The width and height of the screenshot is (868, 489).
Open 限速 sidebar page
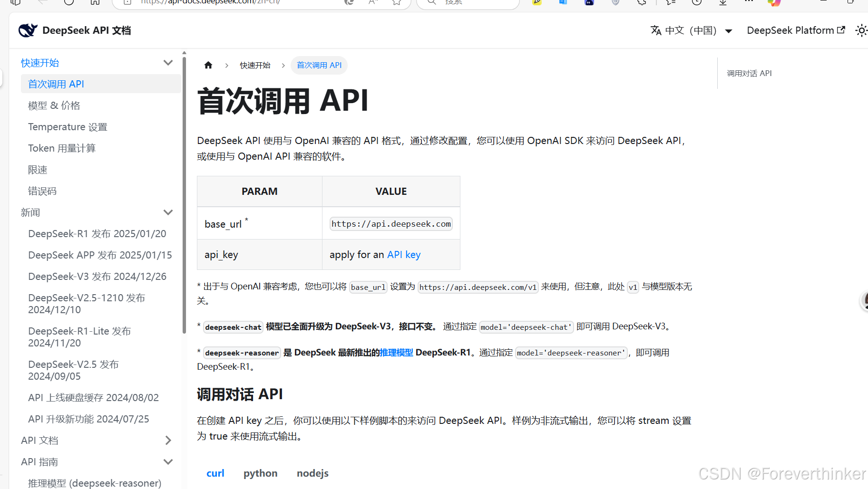(38, 170)
